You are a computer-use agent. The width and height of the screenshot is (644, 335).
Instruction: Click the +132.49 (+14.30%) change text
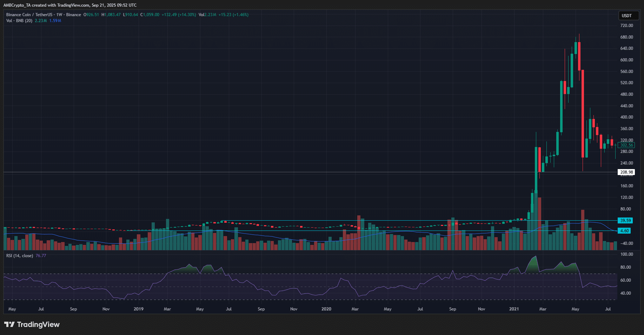point(179,15)
